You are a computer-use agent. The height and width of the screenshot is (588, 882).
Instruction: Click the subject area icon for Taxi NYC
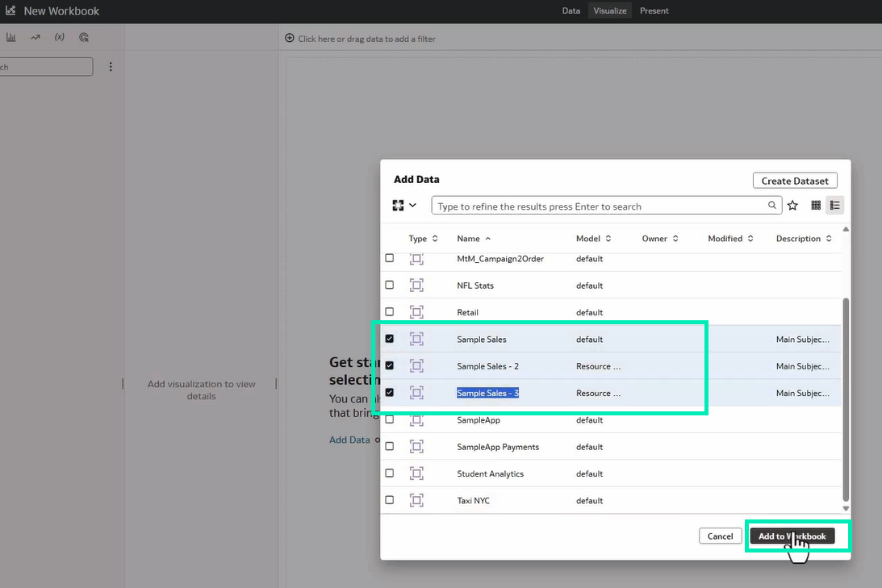(416, 500)
